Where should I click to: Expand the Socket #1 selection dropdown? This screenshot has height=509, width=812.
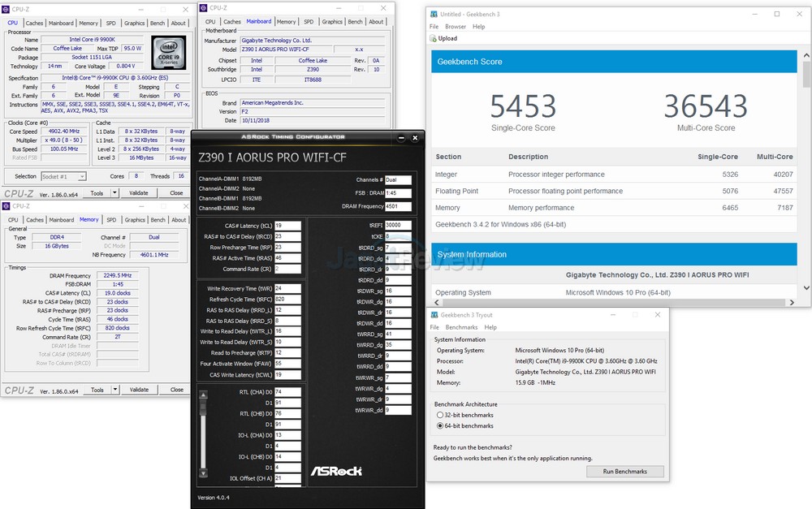point(83,176)
